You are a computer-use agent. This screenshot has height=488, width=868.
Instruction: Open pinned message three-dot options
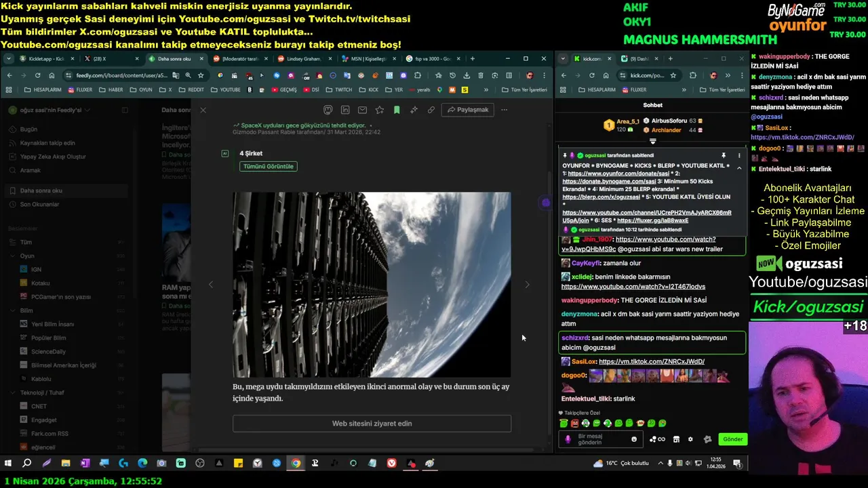pyautogui.click(x=739, y=156)
